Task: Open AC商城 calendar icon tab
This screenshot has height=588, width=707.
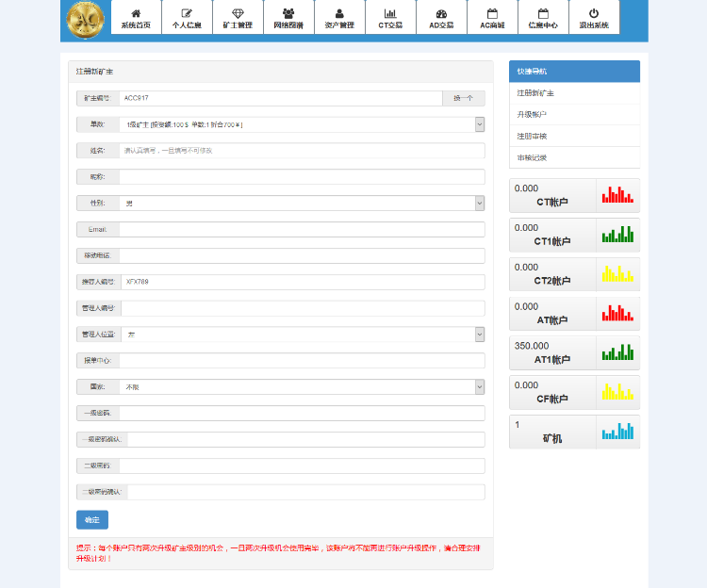Action: [492, 18]
